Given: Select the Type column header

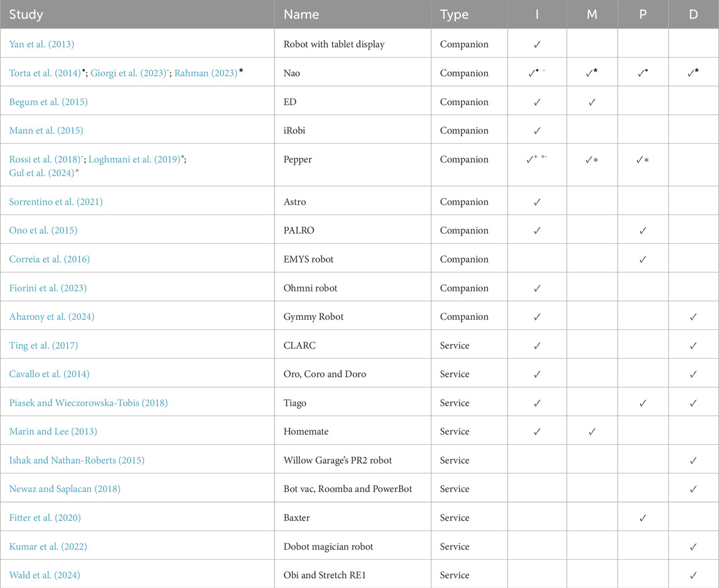Looking at the screenshot, I should [454, 14].
